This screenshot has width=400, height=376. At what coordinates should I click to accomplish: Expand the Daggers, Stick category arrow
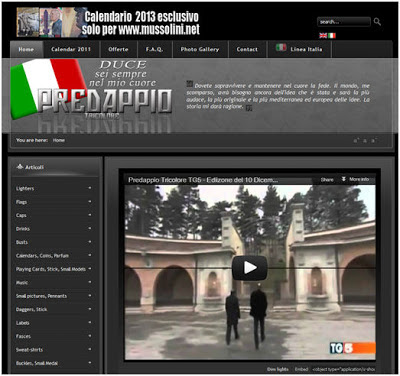(x=90, y=309)
